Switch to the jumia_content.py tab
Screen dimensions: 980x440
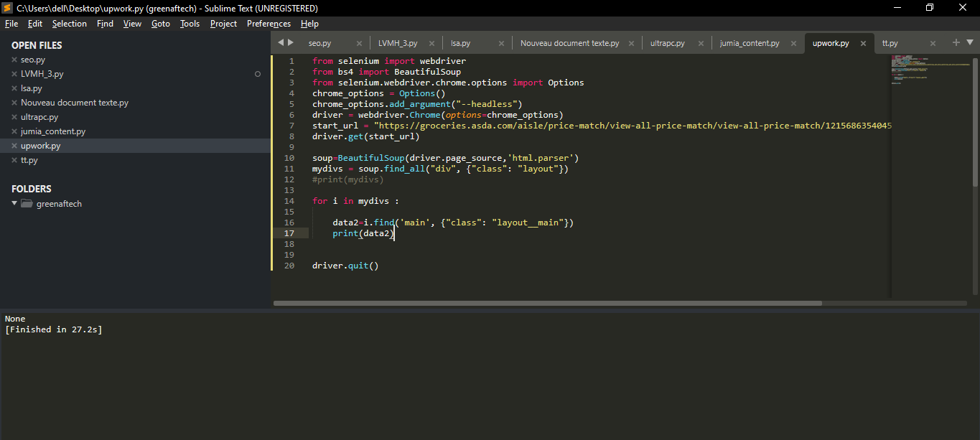[750, 43]
